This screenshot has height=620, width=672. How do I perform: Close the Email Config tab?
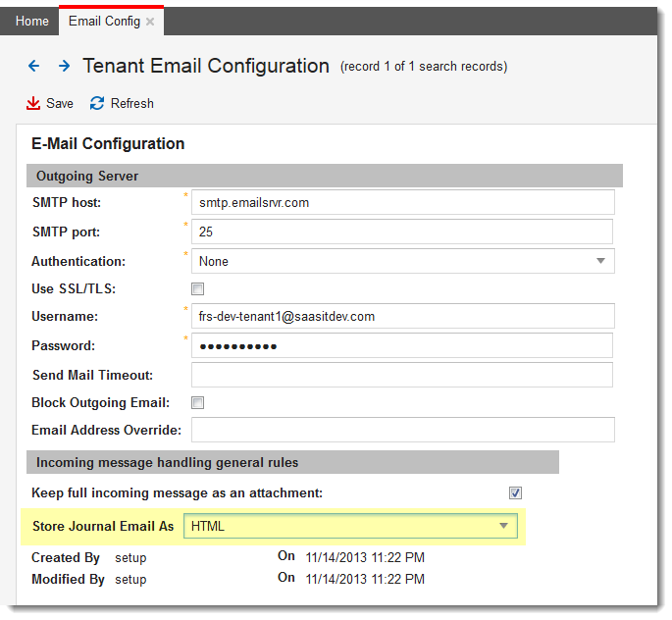[150, 22]
